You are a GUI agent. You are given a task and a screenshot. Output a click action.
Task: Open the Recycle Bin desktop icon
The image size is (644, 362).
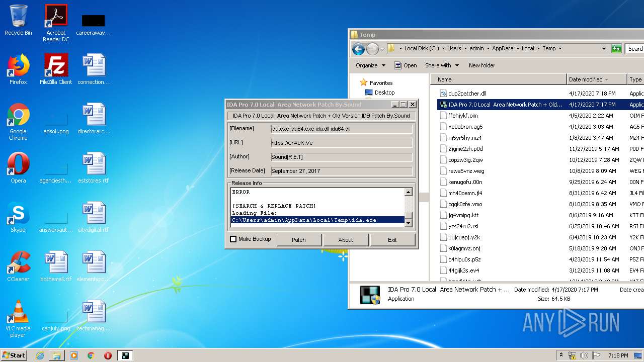tap(18, 20)
